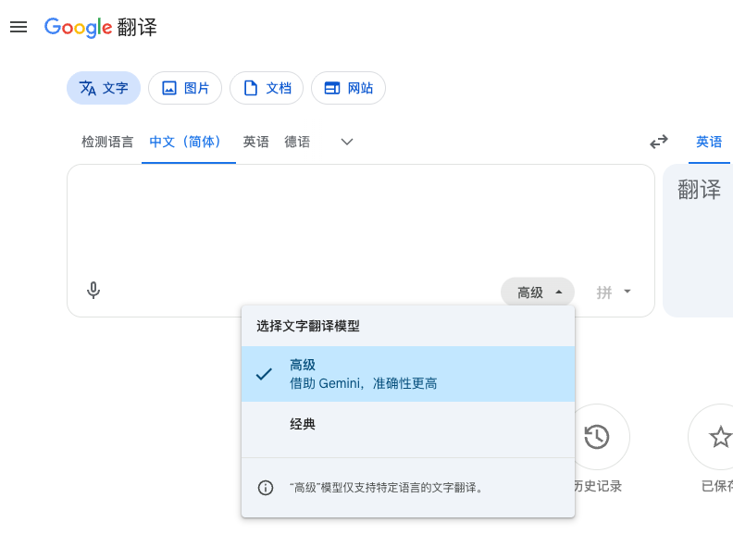Open the 历史记录 history clock icon
Image resolution: width=733 pixels, height=560 pixels.
point(597,437)
